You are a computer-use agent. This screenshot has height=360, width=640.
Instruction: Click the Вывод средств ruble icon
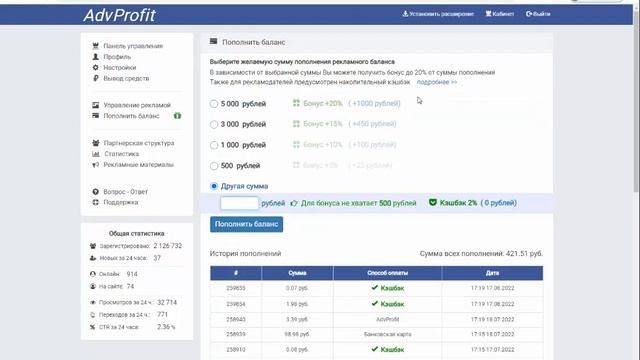pos(96,78)
